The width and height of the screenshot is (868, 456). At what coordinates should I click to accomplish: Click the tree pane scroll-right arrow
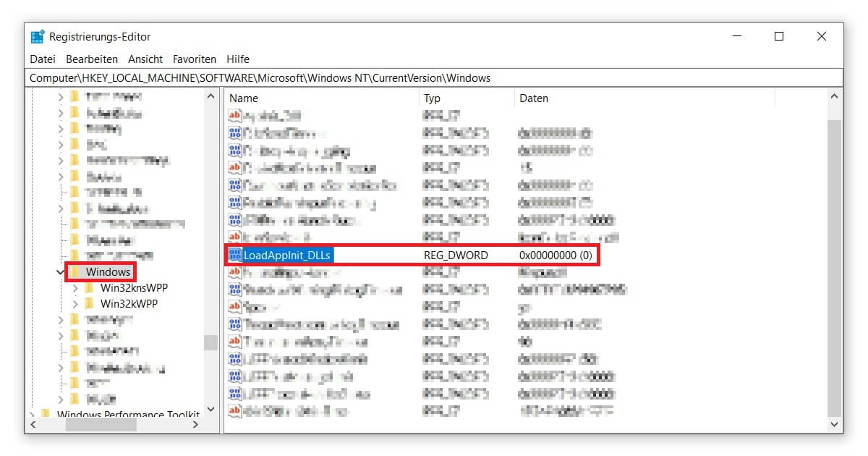[x=195, y=425]
